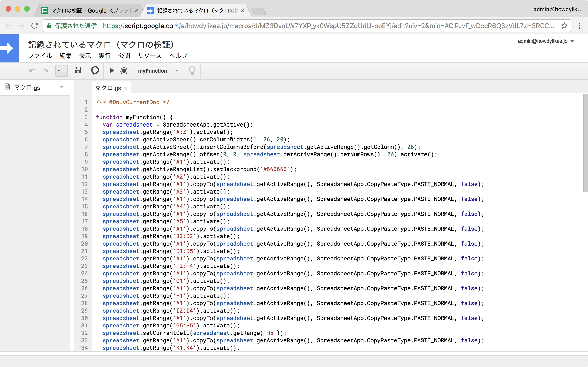This screenshot has width=588, height=367.
Task: Close the マクロの検証 spreadsheet browser tab
Action: (136, 11)
